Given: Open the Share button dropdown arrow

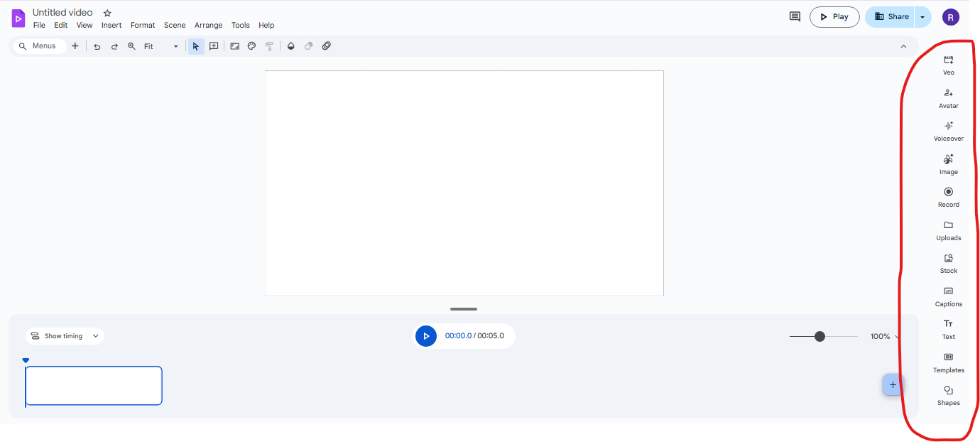Looking at the screenshot, I should (922, 17).
